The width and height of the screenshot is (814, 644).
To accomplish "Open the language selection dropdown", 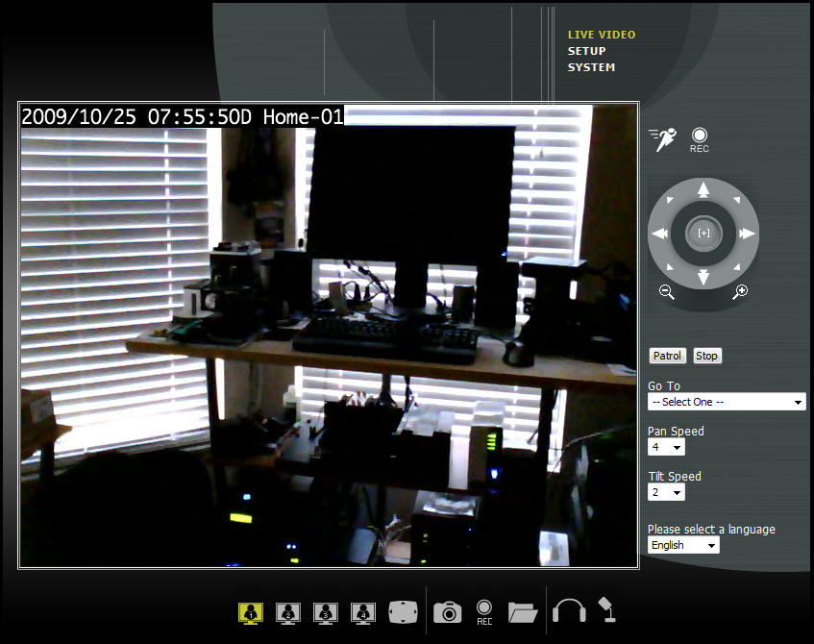I will (683, 545).
